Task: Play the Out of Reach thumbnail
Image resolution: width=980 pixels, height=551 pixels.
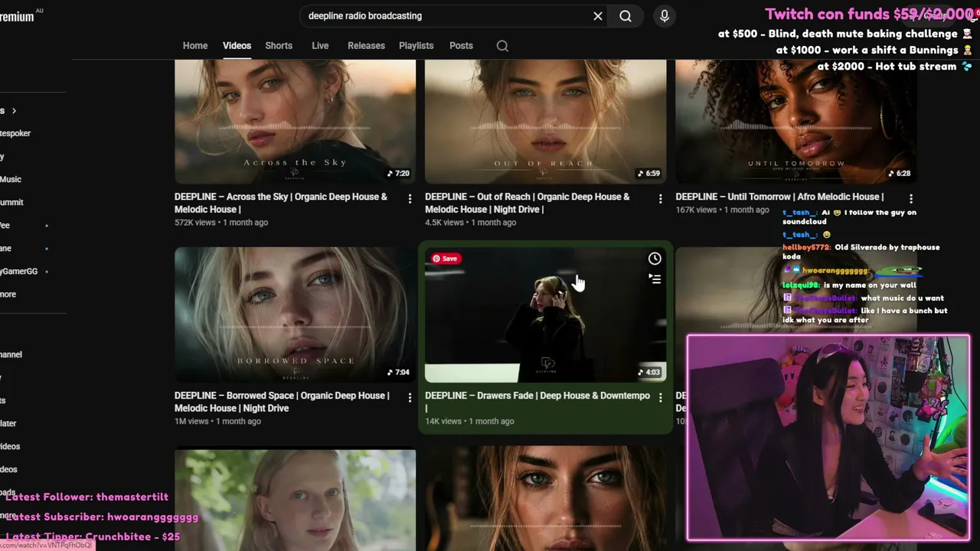Action: pyautogui.click(x=545, y=122)
